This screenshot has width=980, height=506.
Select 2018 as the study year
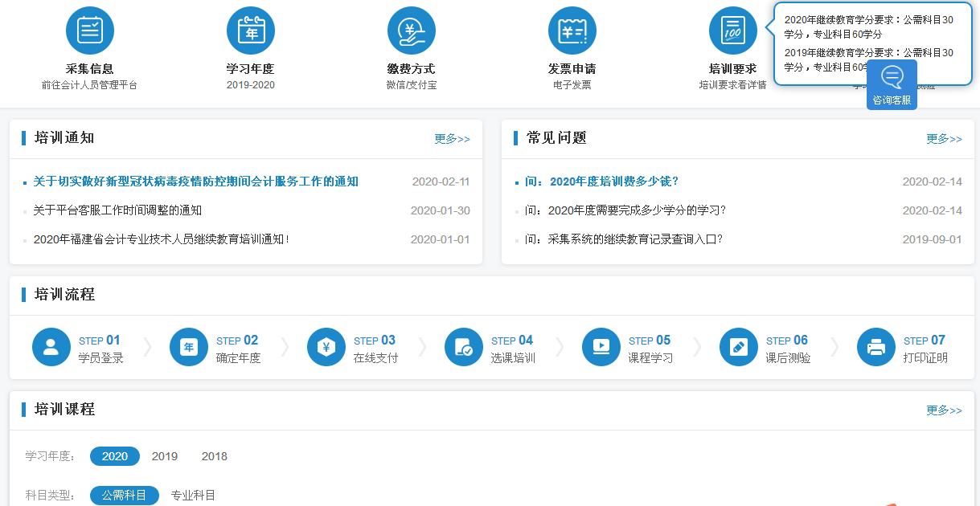tap(214, 456)
